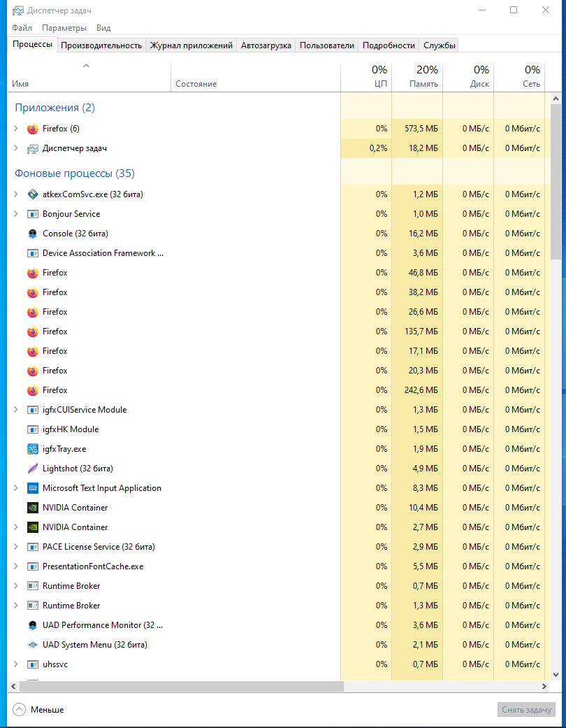The width and height of the screenshot is (566, 728).
Task: Expand the atkexComSvc.exe process
Action: 16,194
